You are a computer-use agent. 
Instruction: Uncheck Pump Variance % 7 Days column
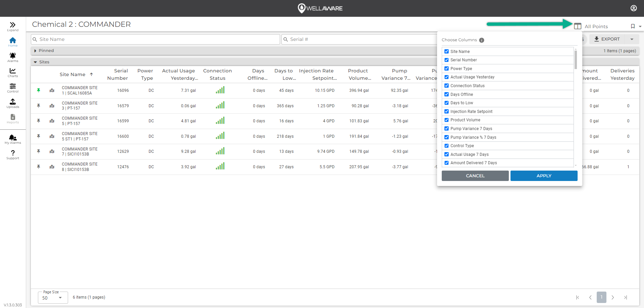click(446, 137)
